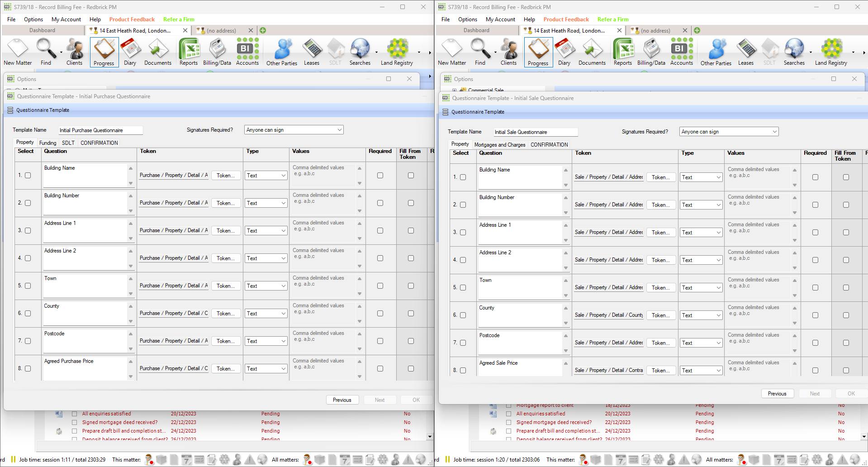868x467 pixels.
Task: Open Type dropdown for Agreed Sale Price row
Action: 701,371
